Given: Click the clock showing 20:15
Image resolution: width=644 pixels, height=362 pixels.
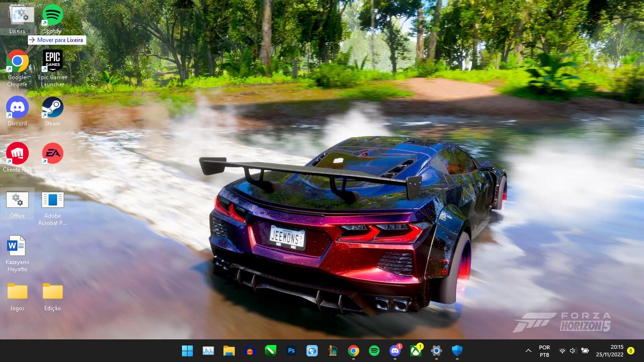Looking at the screenshot, I should click(610, 351).
